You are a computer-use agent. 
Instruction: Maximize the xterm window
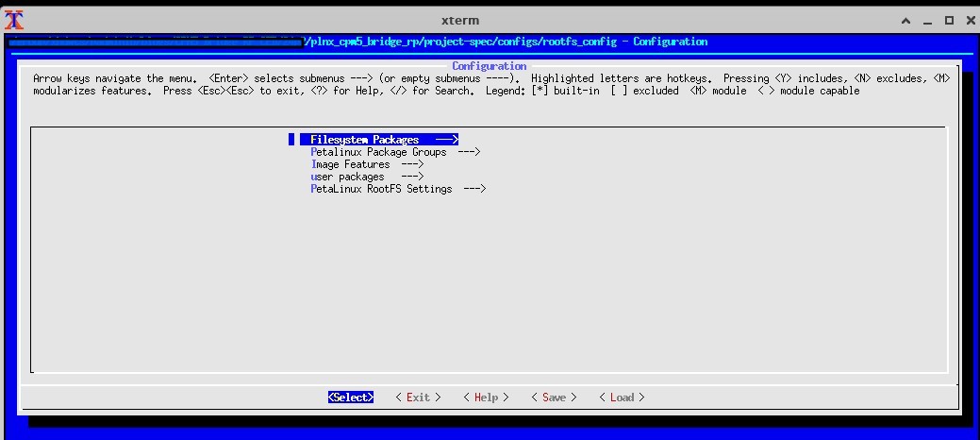pyautogui.click(x=950, y=21)
